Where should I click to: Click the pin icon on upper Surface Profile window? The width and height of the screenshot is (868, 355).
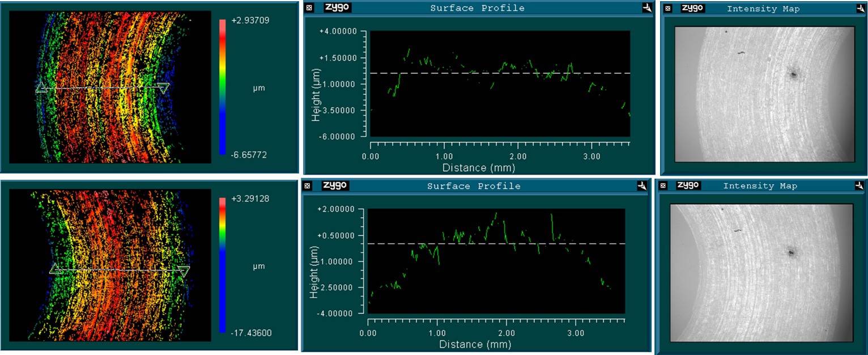(x=648, y=8)
